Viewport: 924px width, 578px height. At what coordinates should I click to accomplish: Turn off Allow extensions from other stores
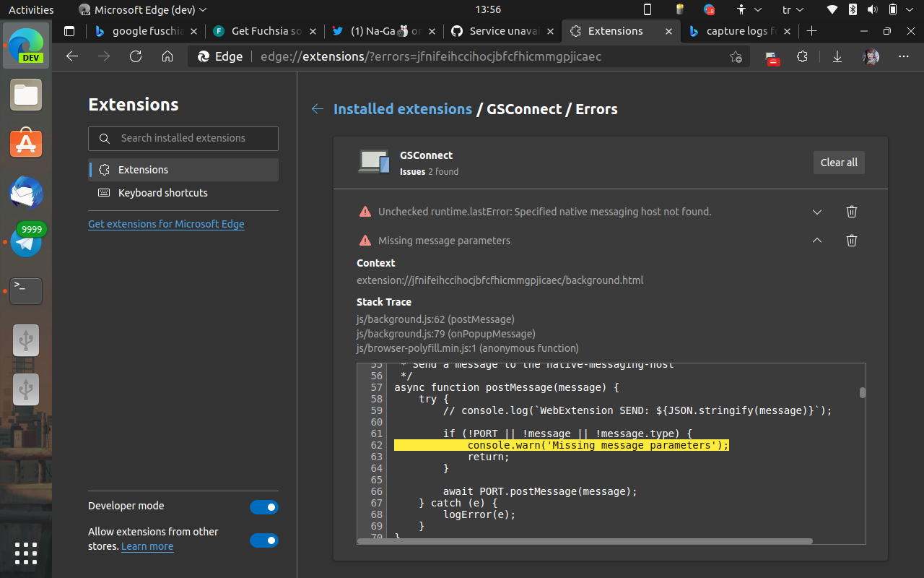click(264, 540)
